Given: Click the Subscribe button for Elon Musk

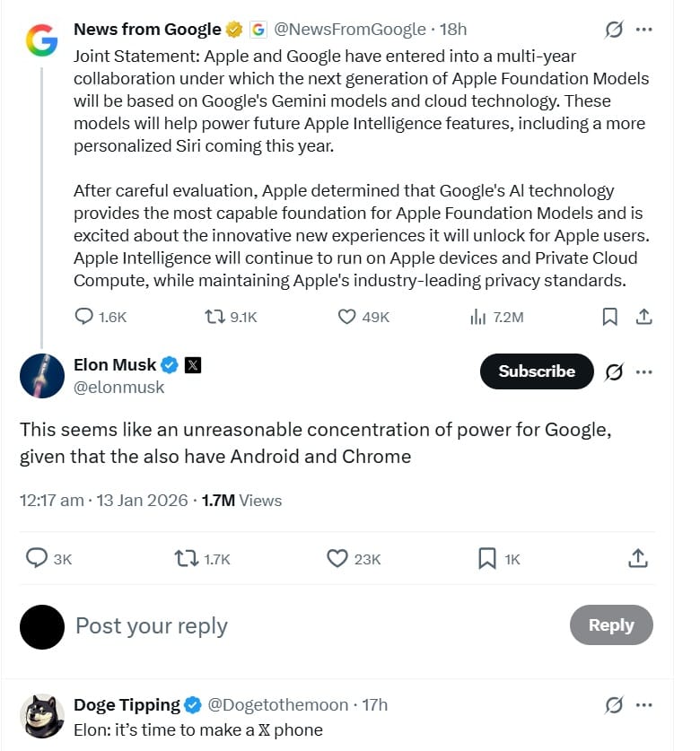Looking at the screenshot, I should pyautogui.click(x=536, y=371).
